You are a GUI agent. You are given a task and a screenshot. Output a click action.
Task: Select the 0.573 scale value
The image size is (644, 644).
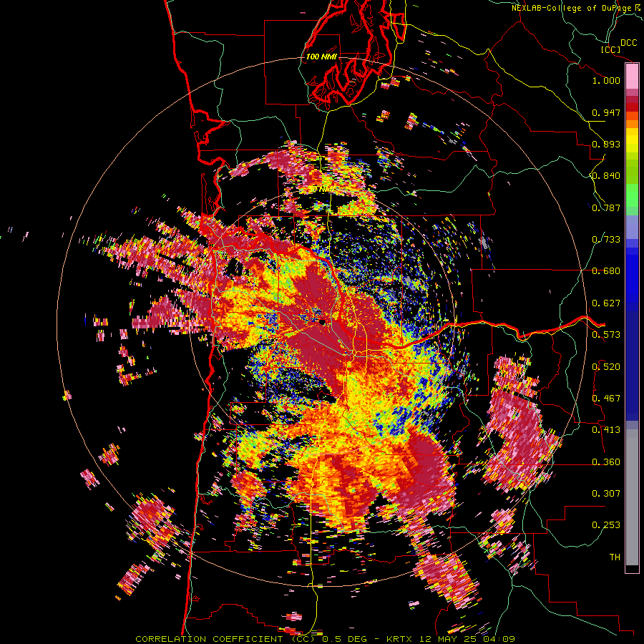point(606,335)
